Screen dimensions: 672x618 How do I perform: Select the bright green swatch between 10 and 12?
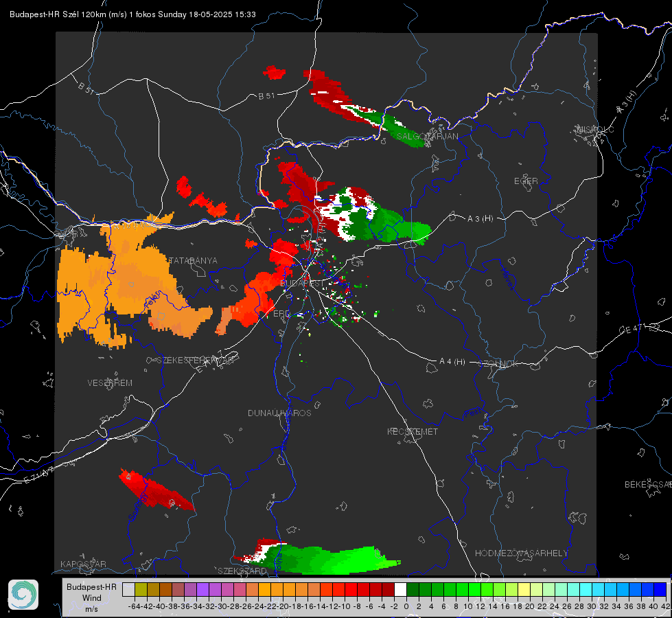coord(474,590)
